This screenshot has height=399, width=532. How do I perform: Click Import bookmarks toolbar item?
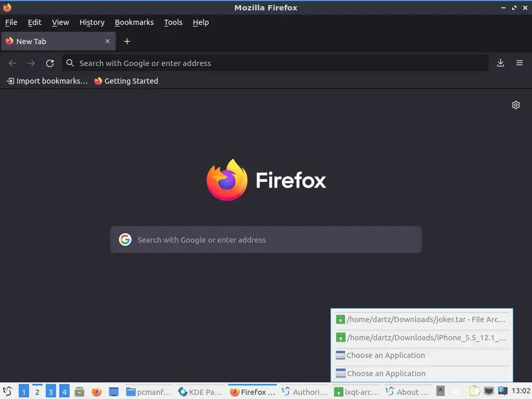pyautogui.click(x=47, y=81)
